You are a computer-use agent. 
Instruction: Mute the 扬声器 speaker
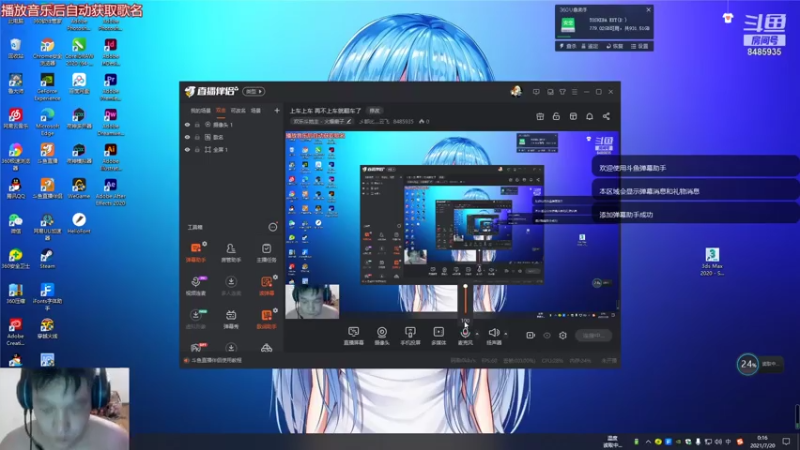click(x=493, y=336)
